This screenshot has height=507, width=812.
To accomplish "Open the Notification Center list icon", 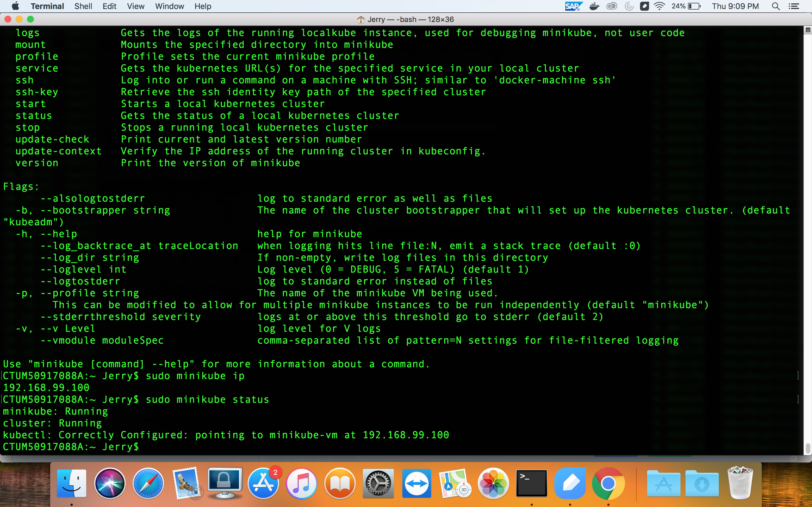I will click(794, 6).
